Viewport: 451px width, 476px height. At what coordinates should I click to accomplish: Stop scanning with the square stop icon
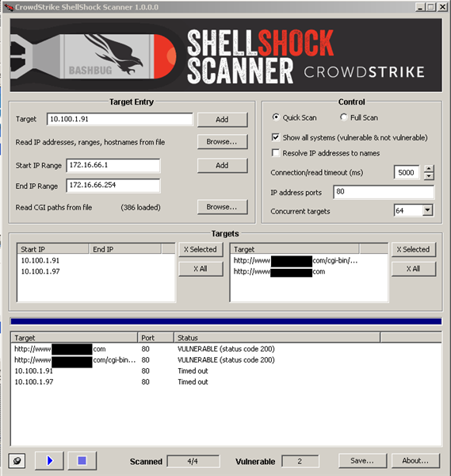tap(82, 460)
